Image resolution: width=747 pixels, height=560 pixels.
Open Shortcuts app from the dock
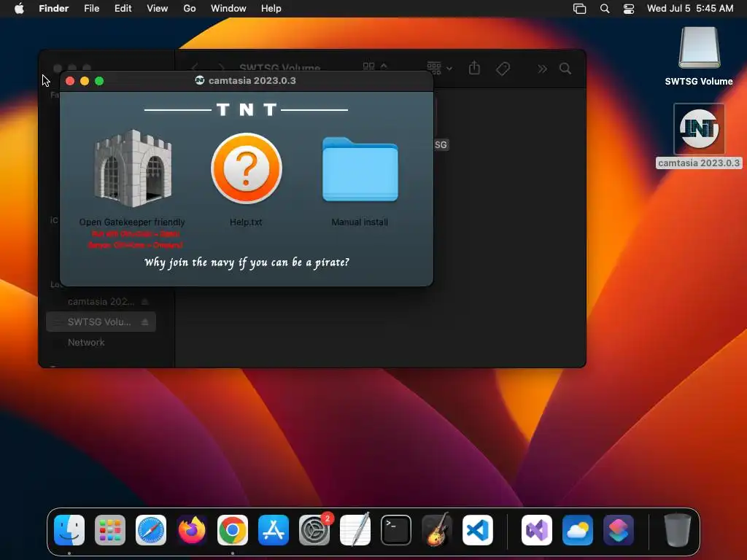(619, 530)
